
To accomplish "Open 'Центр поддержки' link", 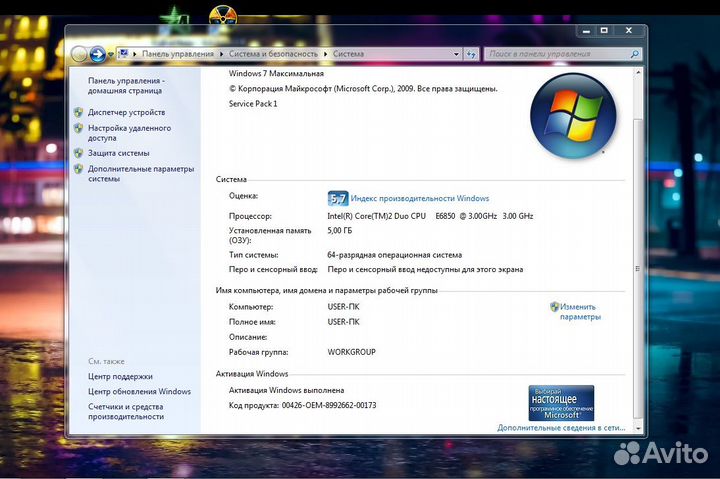I will [120, 376].
